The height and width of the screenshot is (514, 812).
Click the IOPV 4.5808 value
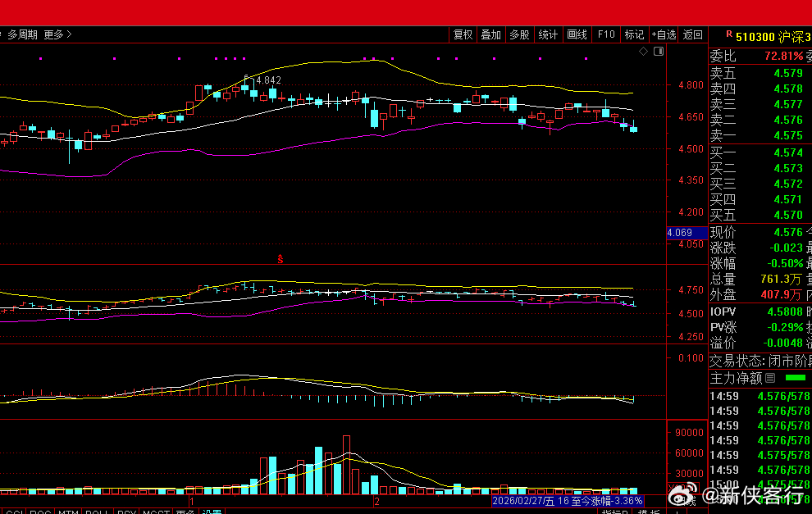pos(785,312)
